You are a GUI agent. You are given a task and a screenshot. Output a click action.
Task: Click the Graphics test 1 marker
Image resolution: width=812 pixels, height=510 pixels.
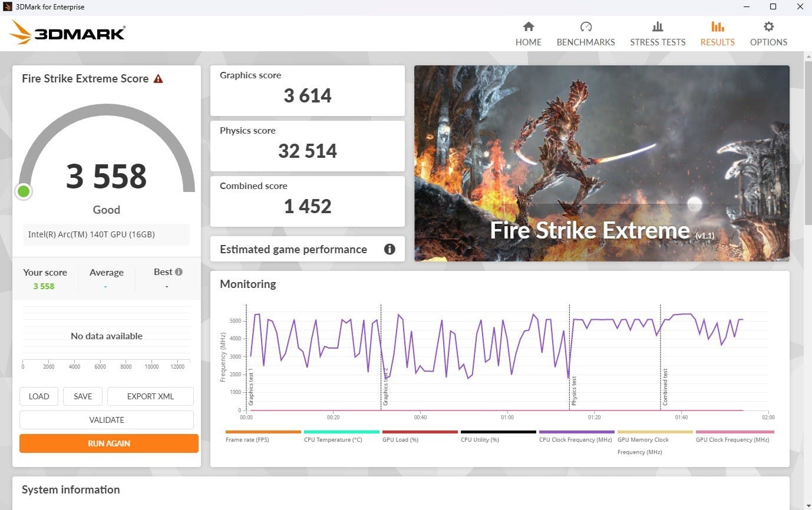[x=251, y=387]
